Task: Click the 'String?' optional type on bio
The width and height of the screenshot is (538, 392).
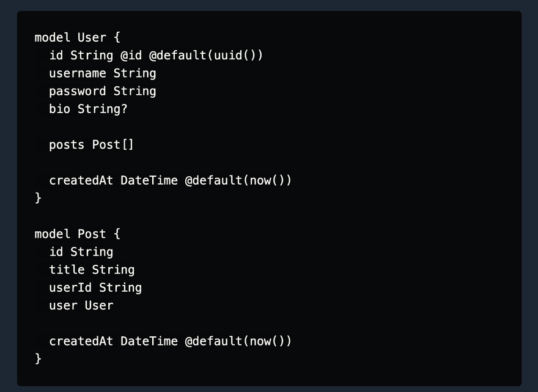Action: click(x=102, y=109)
